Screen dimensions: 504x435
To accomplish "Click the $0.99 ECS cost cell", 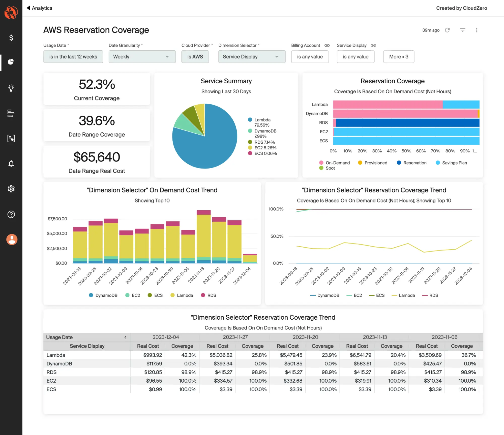I will (155, 389).
